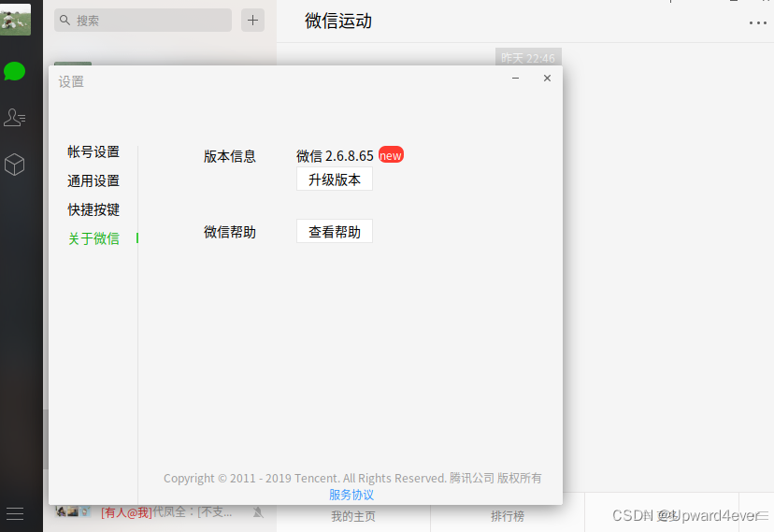Open the hamburger menu at the sidebar bottom

(x=15, y=513)
